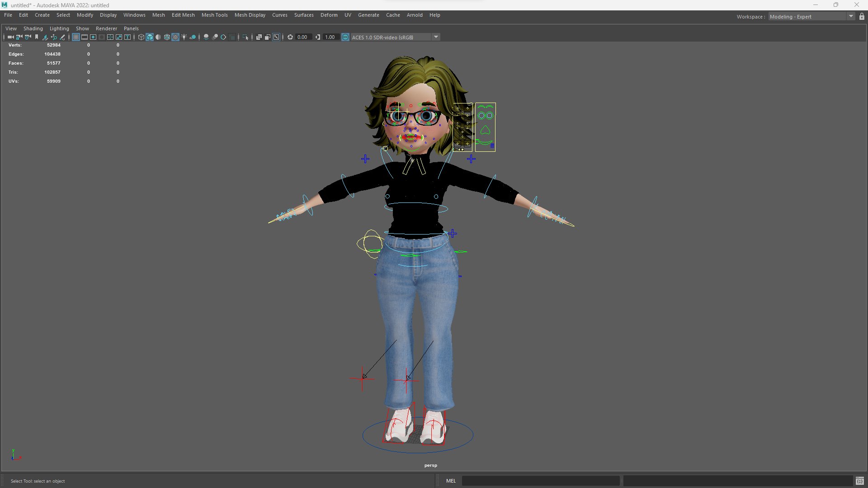The height and width of the screenshot is (488, 868).
Task: Click the exposure value field 0.00
Action: pyautogui.click(x=303, y=37)
